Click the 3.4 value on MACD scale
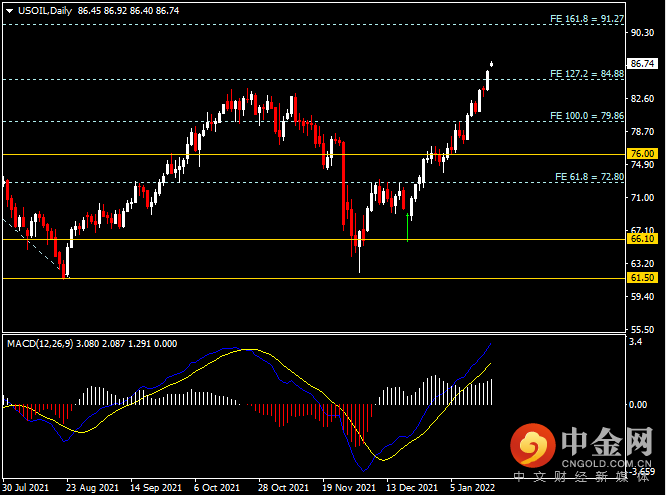Image resolution: width=667 pixels, height=495 pixels. [x=636, y=342]
